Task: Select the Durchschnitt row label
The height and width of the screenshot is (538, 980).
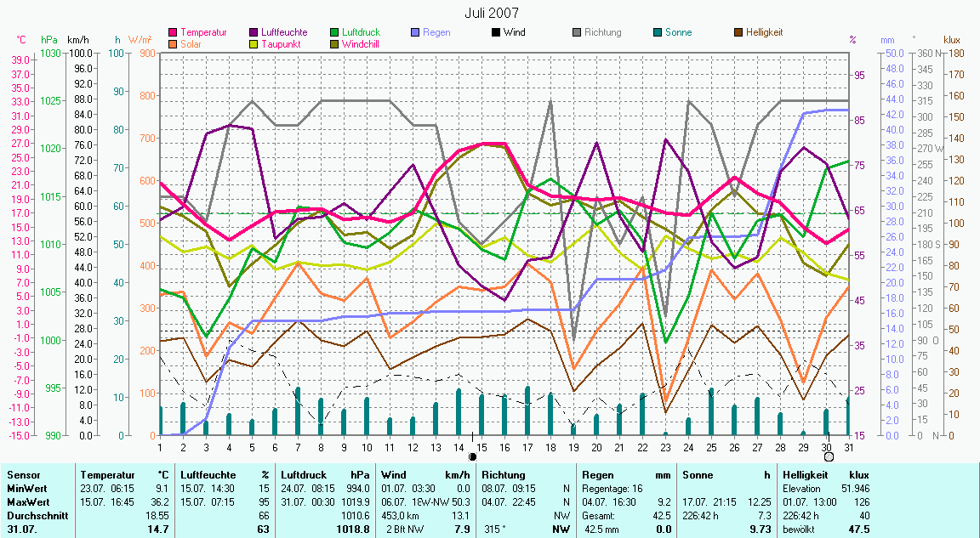Action: point(34,515)
